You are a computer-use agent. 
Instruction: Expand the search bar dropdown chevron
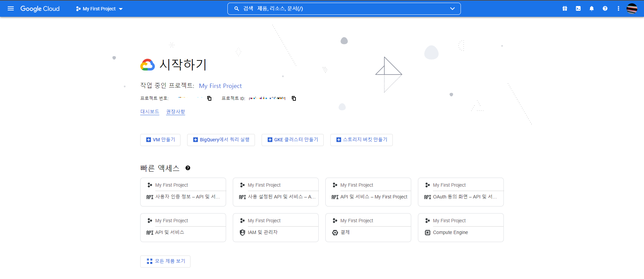(452, 9)
